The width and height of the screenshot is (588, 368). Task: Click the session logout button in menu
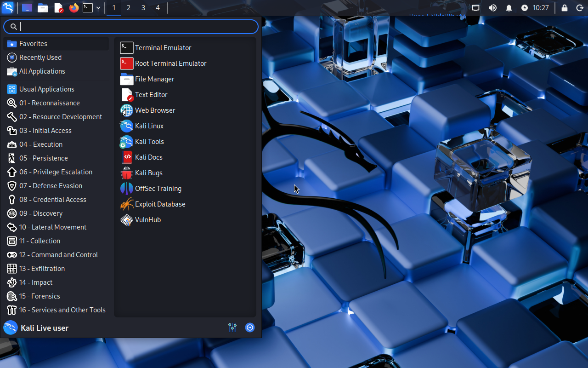(250, 328)
